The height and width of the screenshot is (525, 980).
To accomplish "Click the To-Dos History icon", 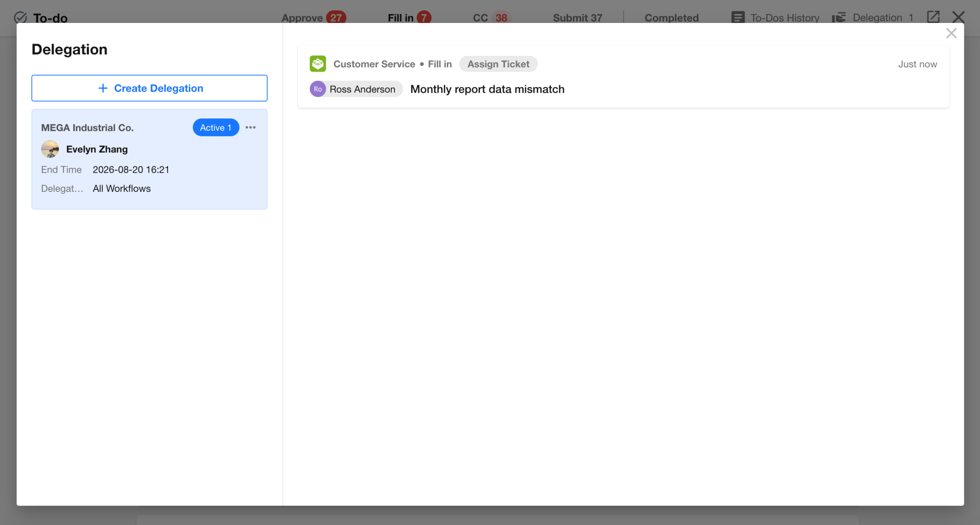I will (738, 18).
